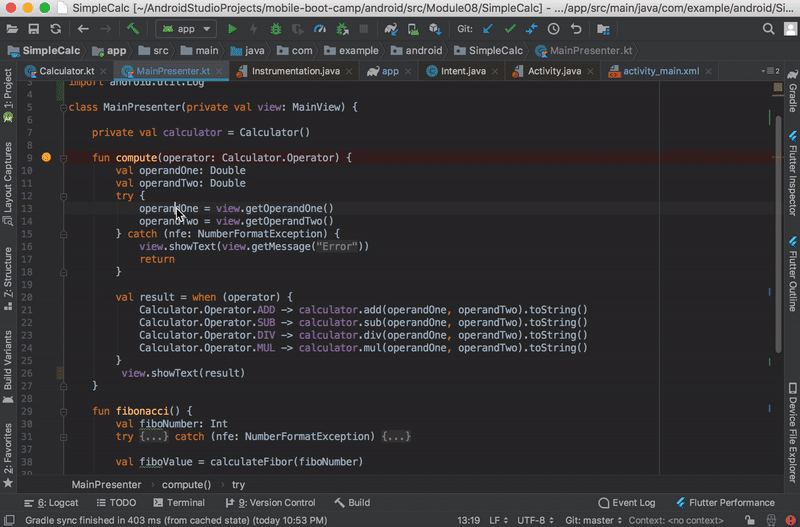Screen dimensions: 800x527
Task: Click Attach debugger to Android process icon
Action: tap(342, 29)
